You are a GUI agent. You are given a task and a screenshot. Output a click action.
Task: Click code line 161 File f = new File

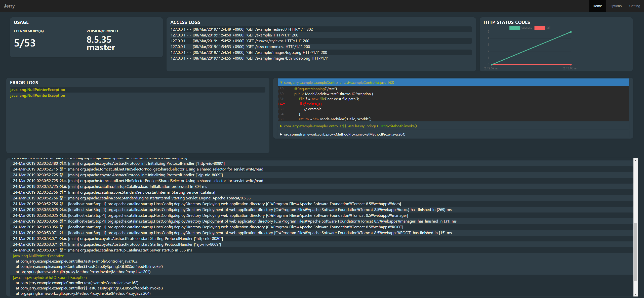click(x=453, y=99)
